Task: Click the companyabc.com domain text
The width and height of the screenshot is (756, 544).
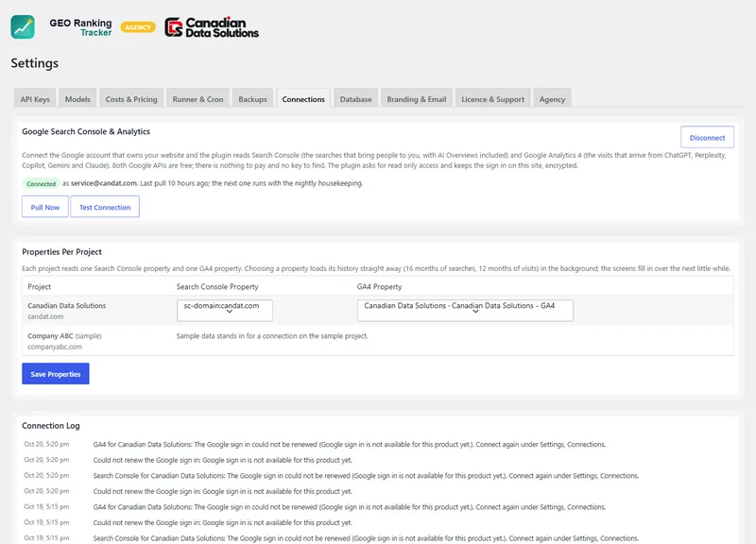Action: [55, 347]
